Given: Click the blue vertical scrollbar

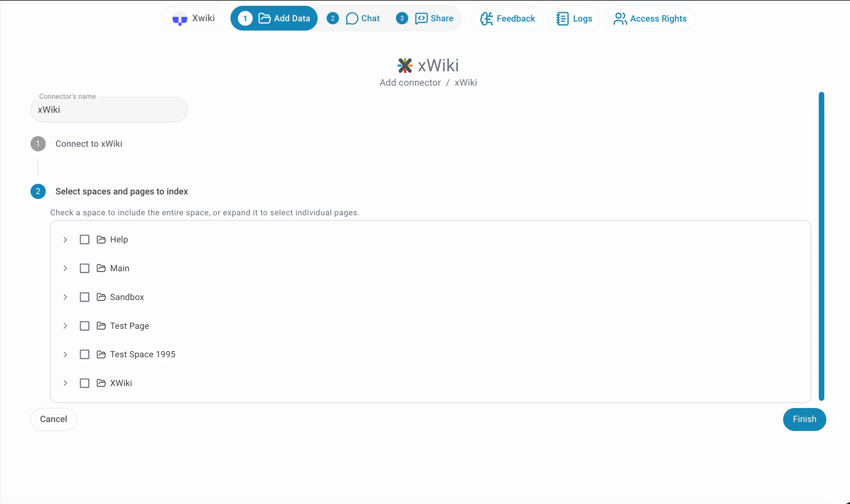Looking at the screenshot, I should pyautogui.click(x=821, y=246).
